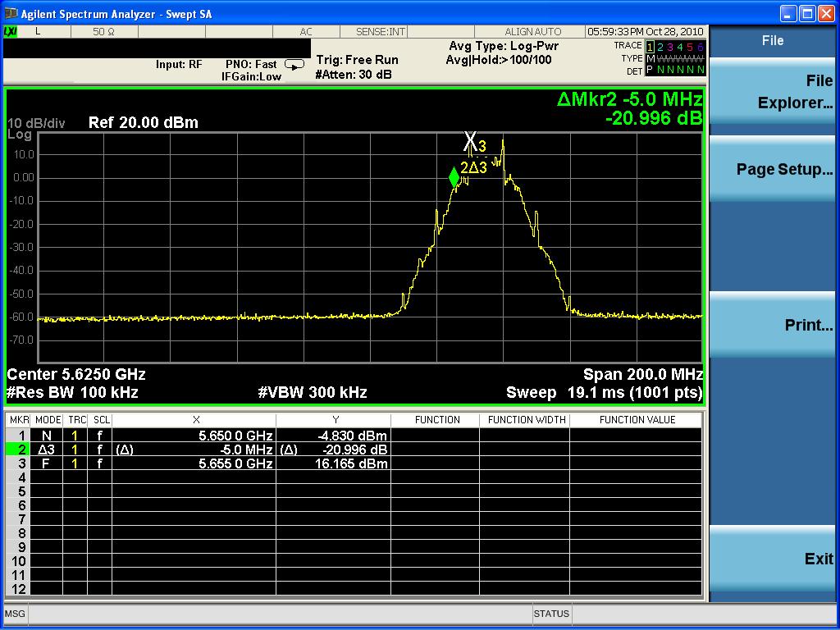Click the green diamond delta marker 2

(x=454, y=178)
